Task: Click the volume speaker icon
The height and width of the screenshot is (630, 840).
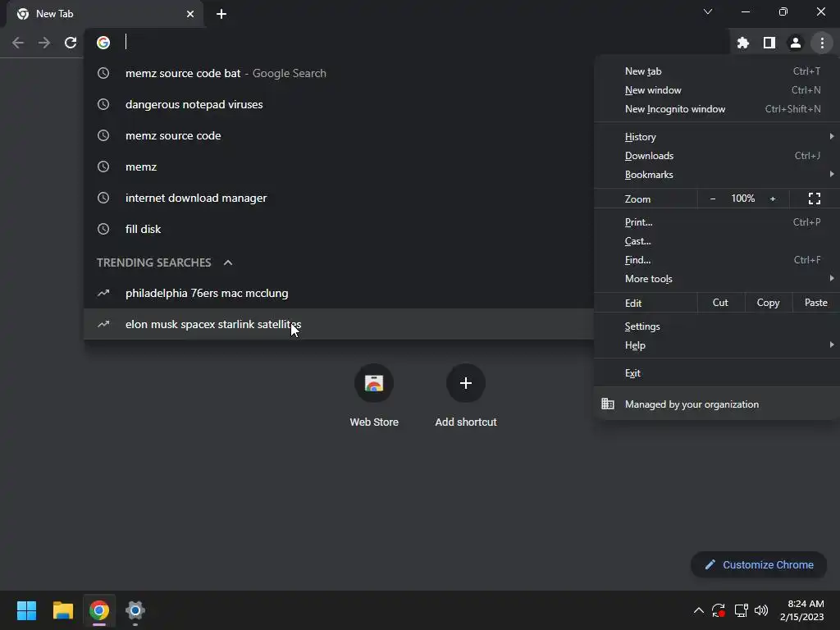Action: (x=761, y=610)
